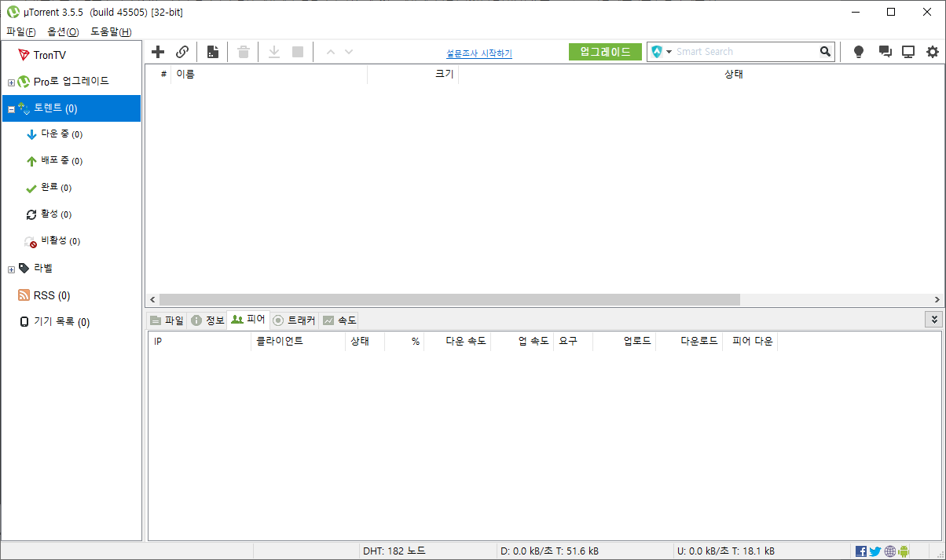The width and height of the screenshot is (946, 560).
Task: Switch to the 정보 tab
Action: click(207, 320)
